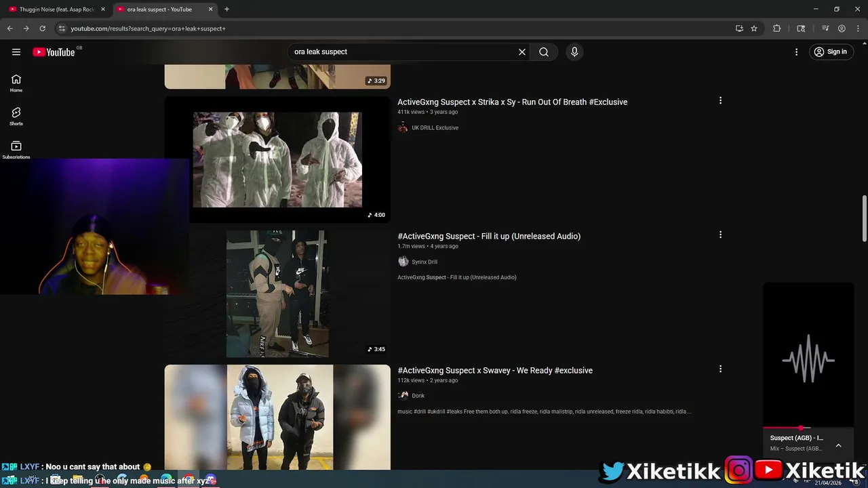
Task: Open We Ready #exclusive video title
Action: point(495,370)
